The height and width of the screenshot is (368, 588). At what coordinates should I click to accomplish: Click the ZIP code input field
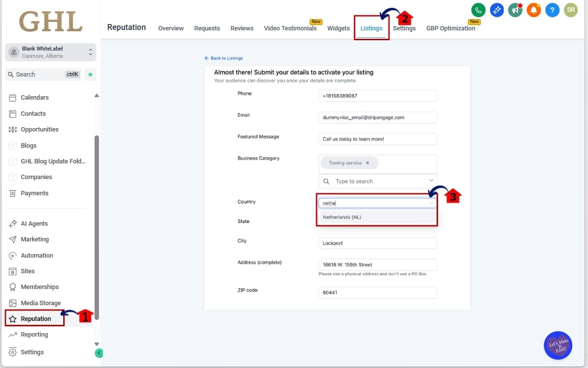(x=377, y=292)
